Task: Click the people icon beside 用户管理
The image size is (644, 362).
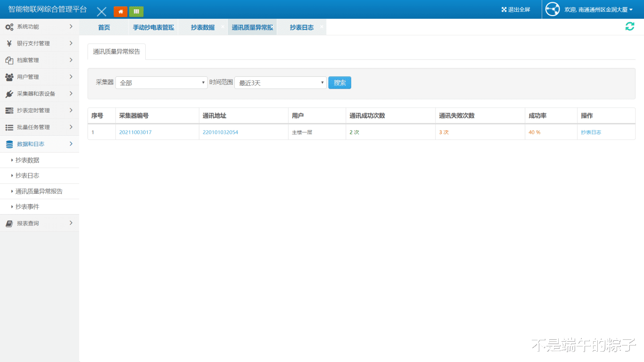Action: (x=9, y=77)
